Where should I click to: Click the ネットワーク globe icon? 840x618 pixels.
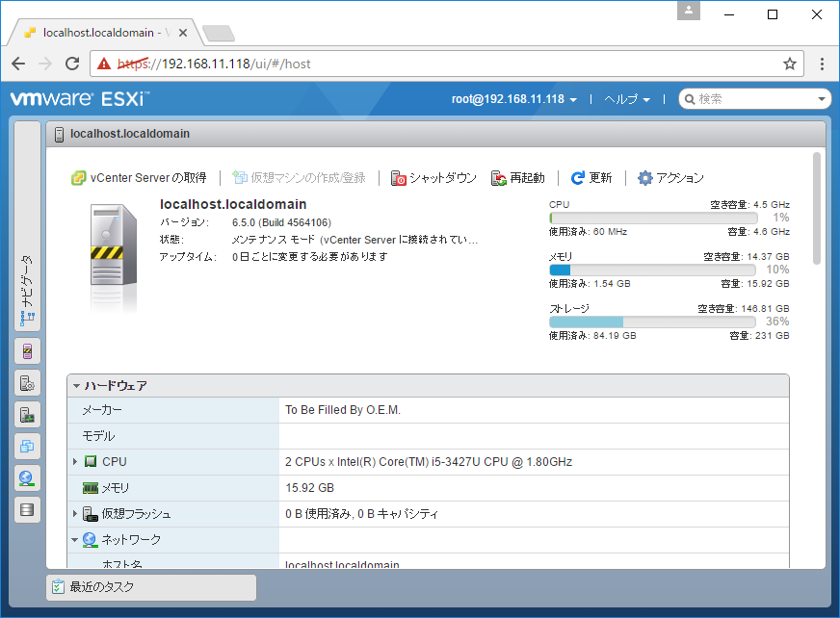click(90, 540)
